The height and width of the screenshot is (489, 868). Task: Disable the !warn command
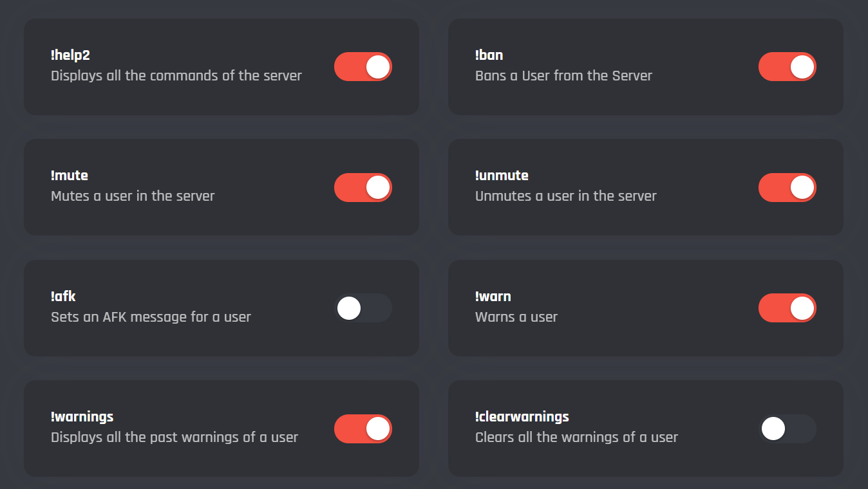(787, 308)
